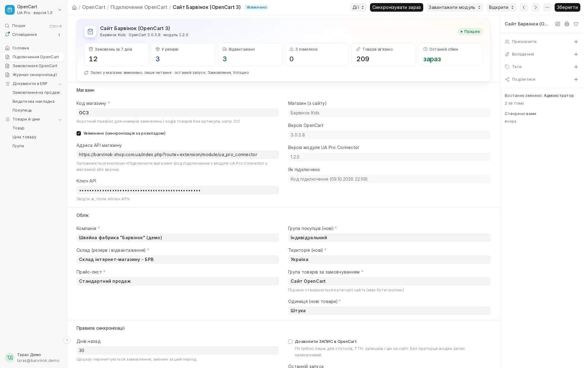
Task: Open the actions dropdown
Action: click(358, 7)
